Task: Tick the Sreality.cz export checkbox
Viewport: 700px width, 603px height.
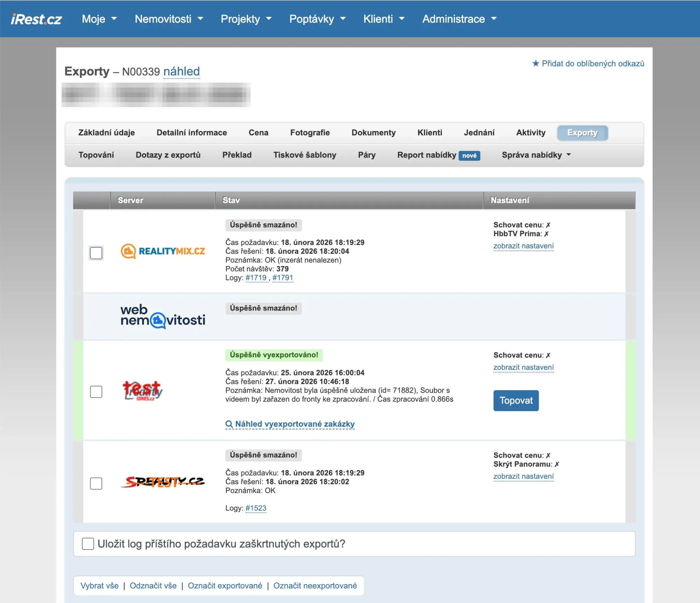Action: (96, 483)
